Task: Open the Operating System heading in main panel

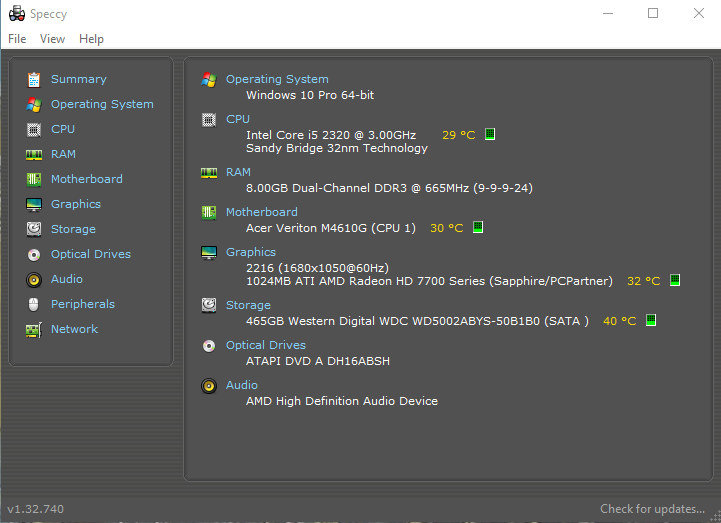Action: click(x=276, y=79)
